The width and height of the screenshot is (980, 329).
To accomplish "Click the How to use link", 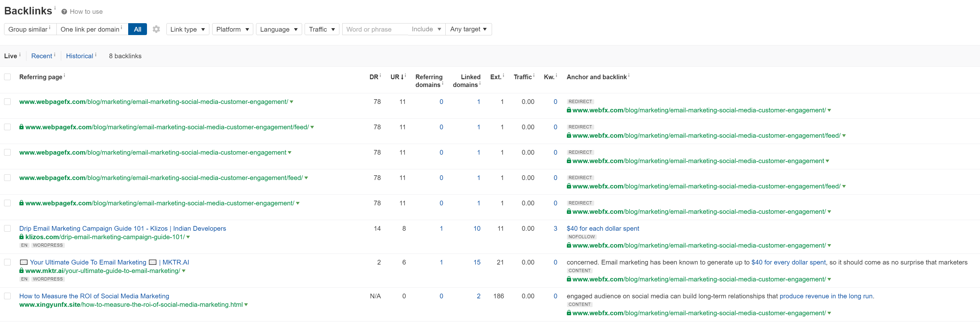I will [x=86, y=12].
